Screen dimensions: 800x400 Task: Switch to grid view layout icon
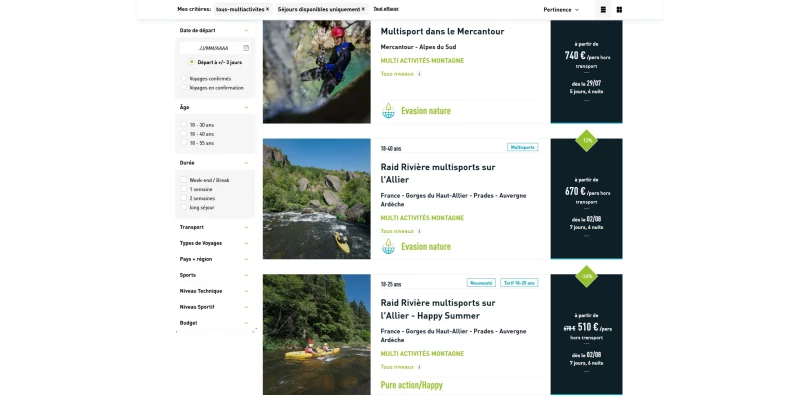(619, 10)
